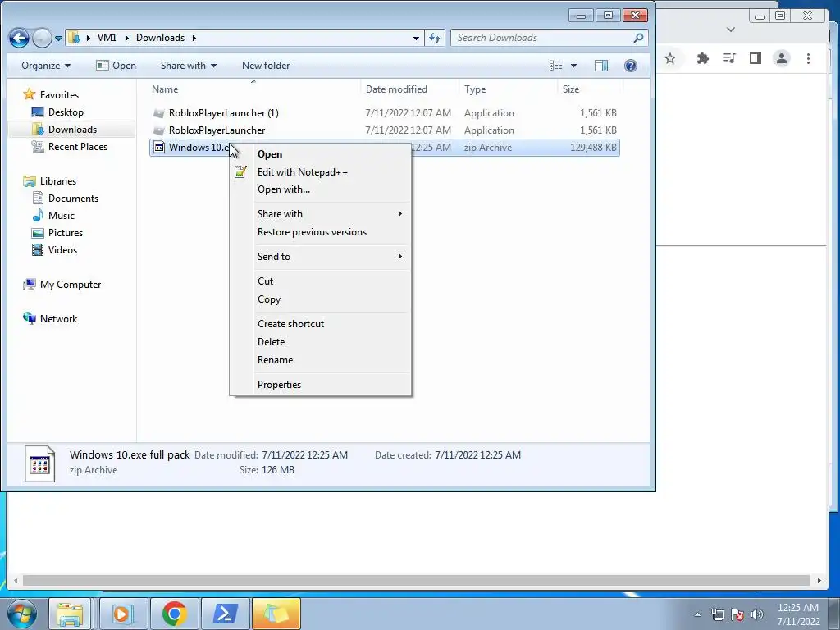Refresh the Downloads folder view
The width and height of the screenshot is (840, 630).
435,38
